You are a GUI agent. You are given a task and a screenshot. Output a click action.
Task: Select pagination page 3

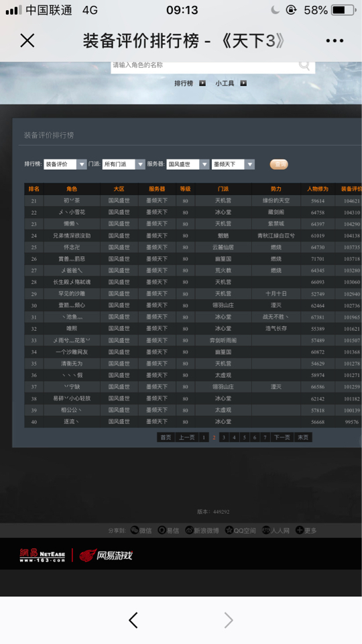point(224,437)
